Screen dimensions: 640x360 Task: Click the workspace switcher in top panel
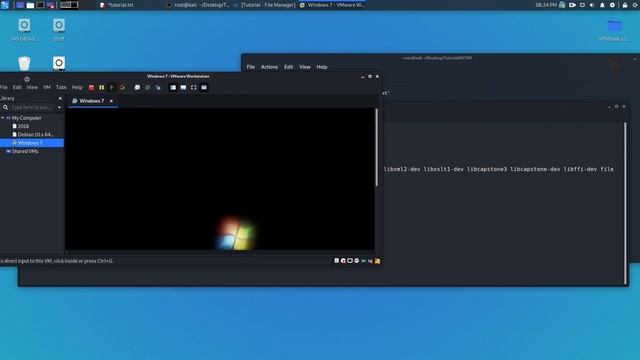click(x=69, y=5)
